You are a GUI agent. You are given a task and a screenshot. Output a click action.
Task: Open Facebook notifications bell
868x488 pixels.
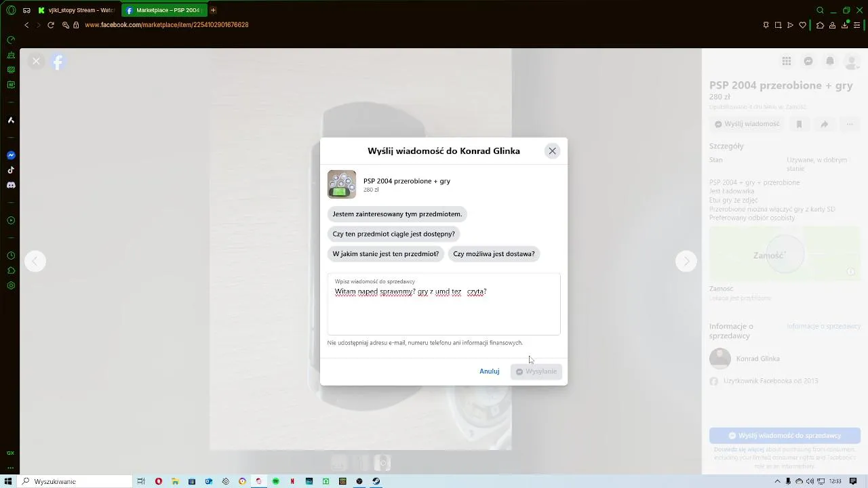(x=830, y=61)
